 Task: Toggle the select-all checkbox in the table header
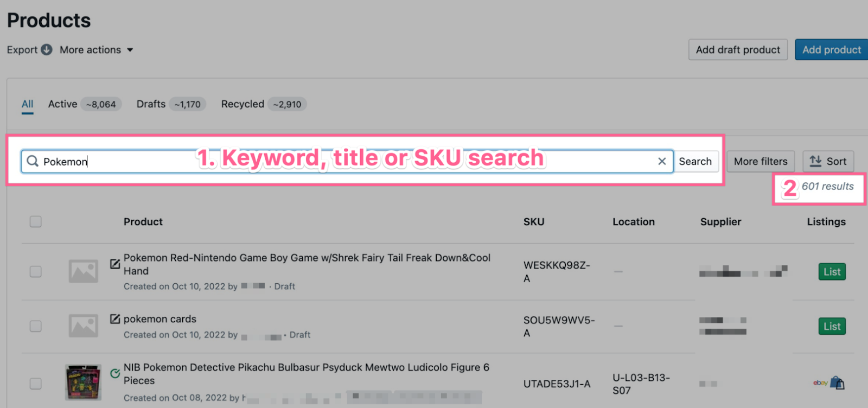click(36, 221)
